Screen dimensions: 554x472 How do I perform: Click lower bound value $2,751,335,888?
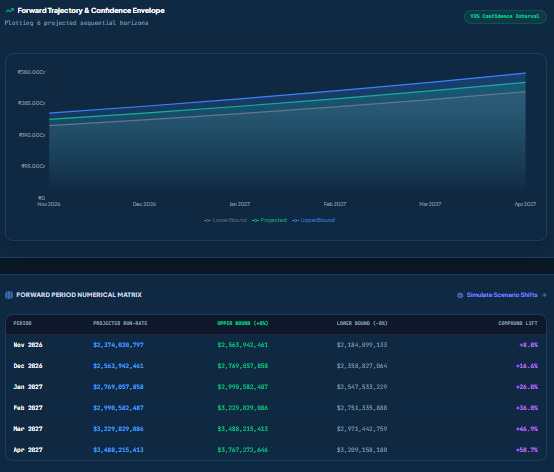[362, 408]
